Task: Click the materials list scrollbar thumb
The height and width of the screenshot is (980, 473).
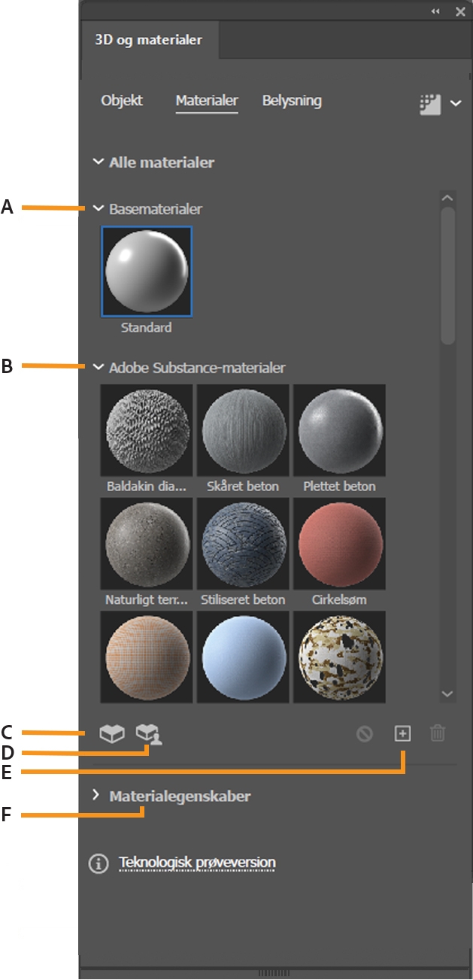Action: click(x=447, y=276)
